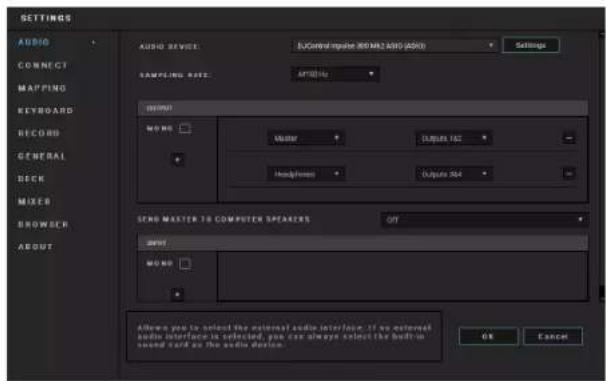The height and width of the screenshot is (381, 606).
Task: Open the Outputs 3&4 channel dropdown
Action: (453, 174)
